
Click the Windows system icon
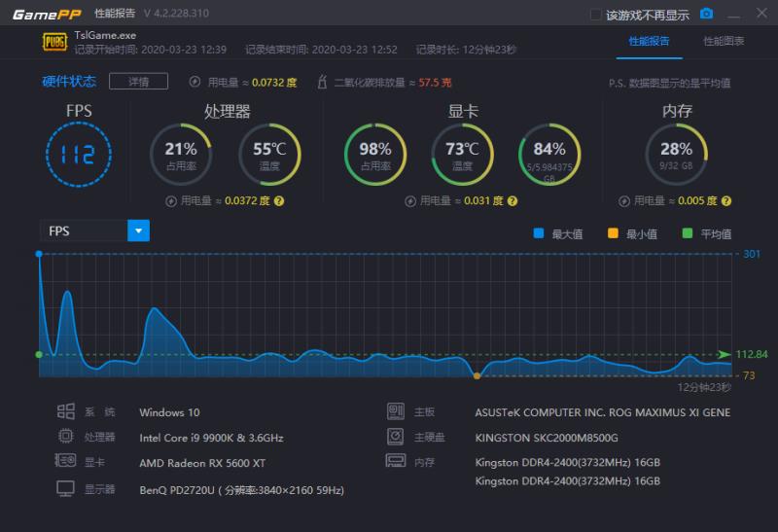pyautogui.click(x=66, y=411)
